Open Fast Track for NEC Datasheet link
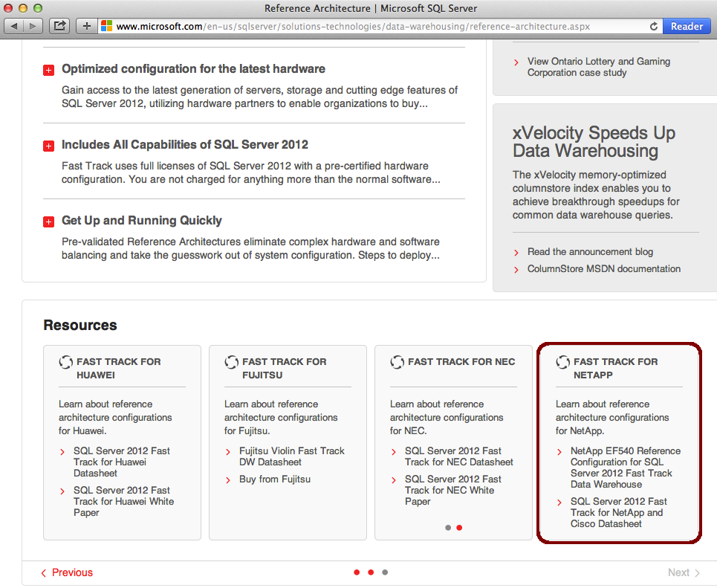This screenshot has width=717, height=588. [x=458, y=456]
